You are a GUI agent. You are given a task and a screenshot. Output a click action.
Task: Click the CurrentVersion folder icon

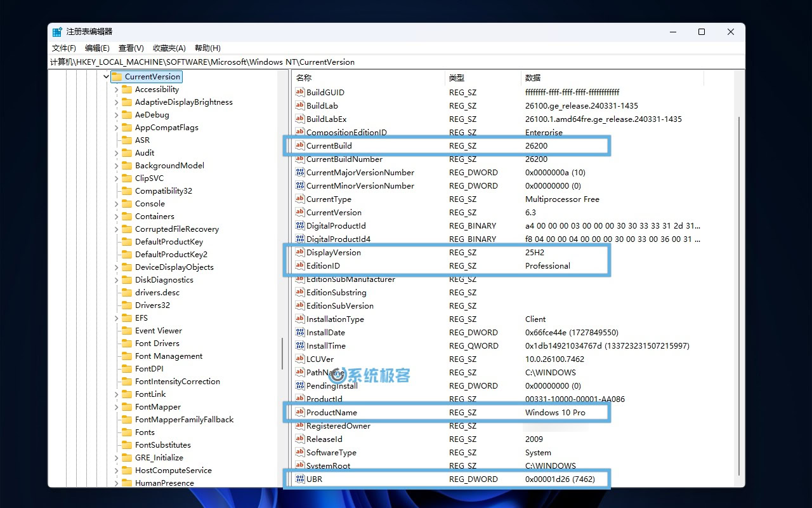click(x=116, y=76)
